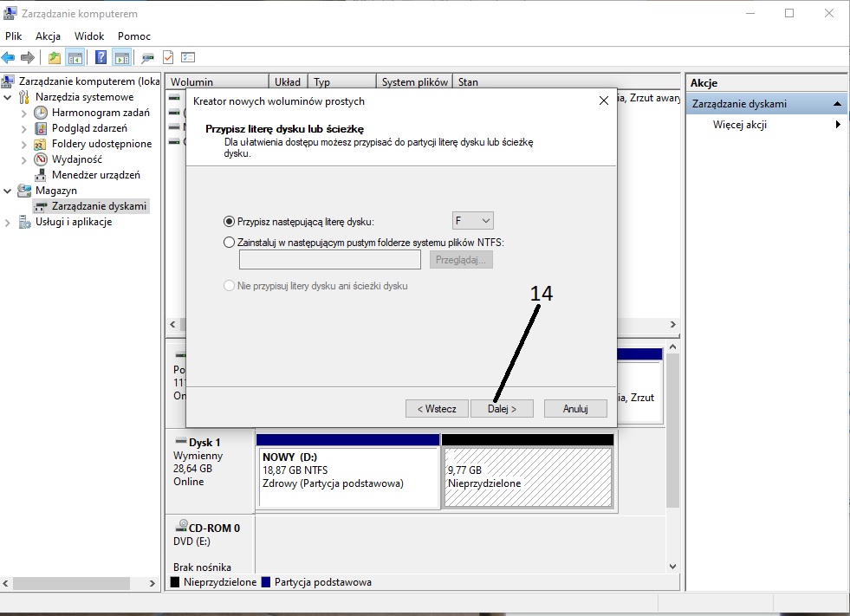
Task: Click the Usługi i aplikacje icon
Action: 24,222
